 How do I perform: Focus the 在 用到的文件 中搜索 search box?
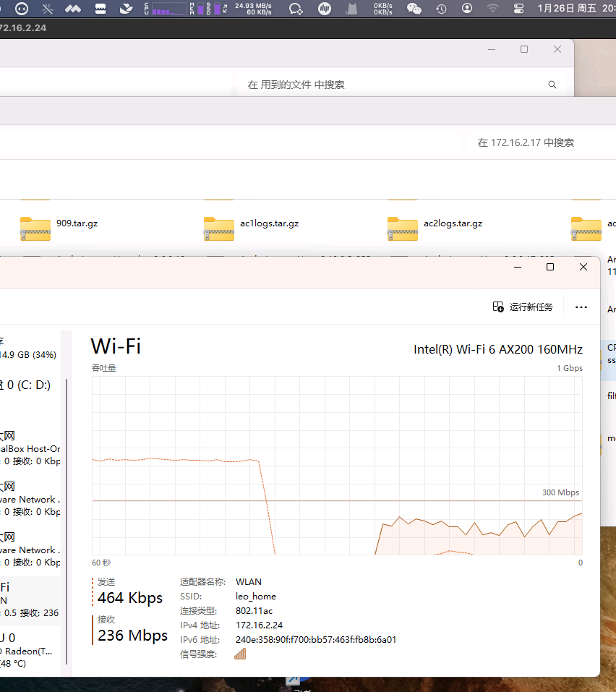[x=401, y=85]
